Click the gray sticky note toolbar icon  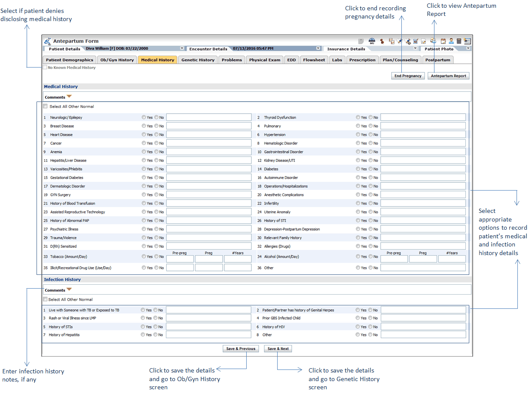click(x=361, y=41)
